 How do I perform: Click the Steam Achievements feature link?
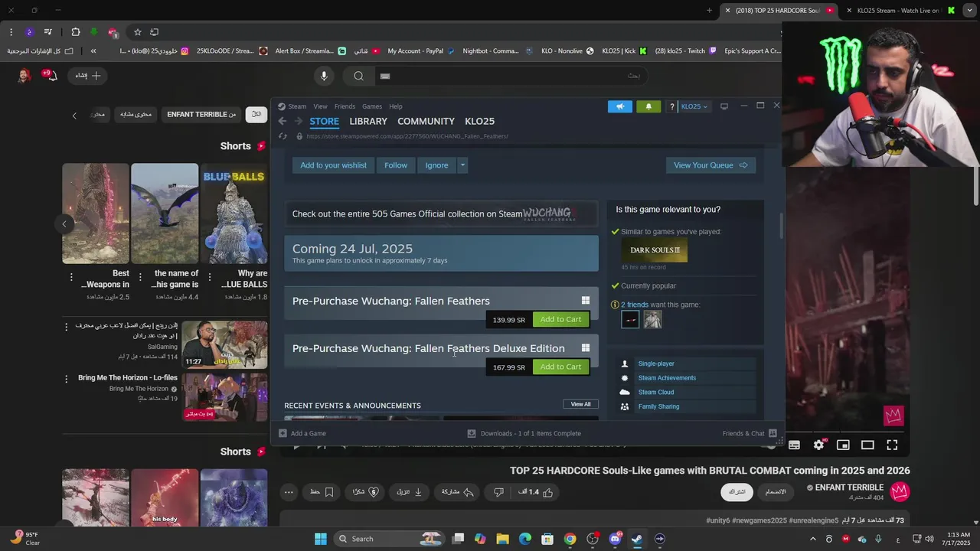pyautogui.click(x=667, y=378)
